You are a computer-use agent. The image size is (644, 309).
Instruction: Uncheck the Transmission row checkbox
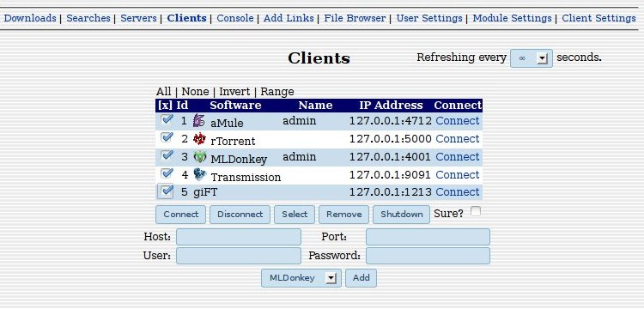[x=167, y=173]
